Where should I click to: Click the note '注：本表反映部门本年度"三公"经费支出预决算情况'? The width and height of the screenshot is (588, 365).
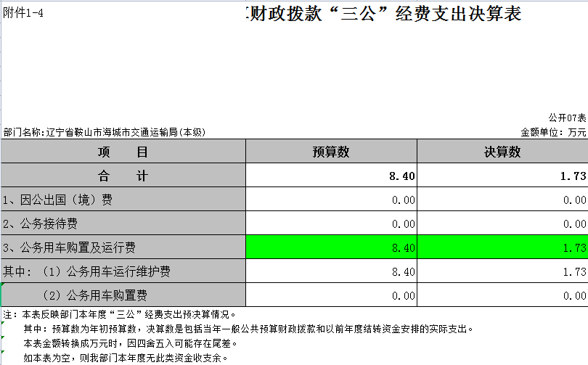[119, 314]
